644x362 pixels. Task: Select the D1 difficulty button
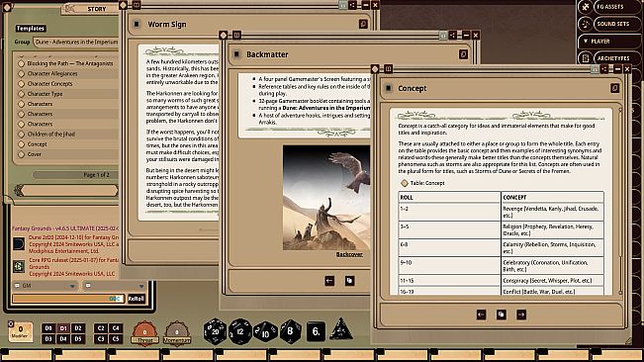(63, 328)
